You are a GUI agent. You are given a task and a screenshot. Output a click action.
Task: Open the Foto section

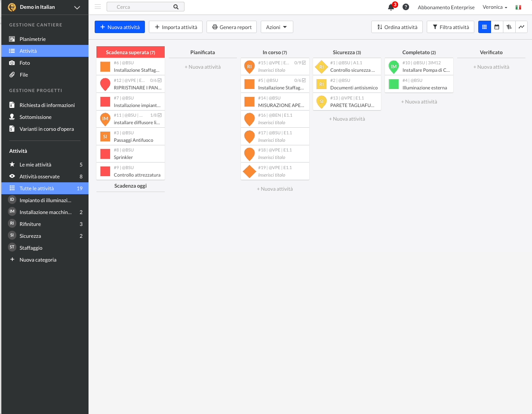tap(25, 63)
